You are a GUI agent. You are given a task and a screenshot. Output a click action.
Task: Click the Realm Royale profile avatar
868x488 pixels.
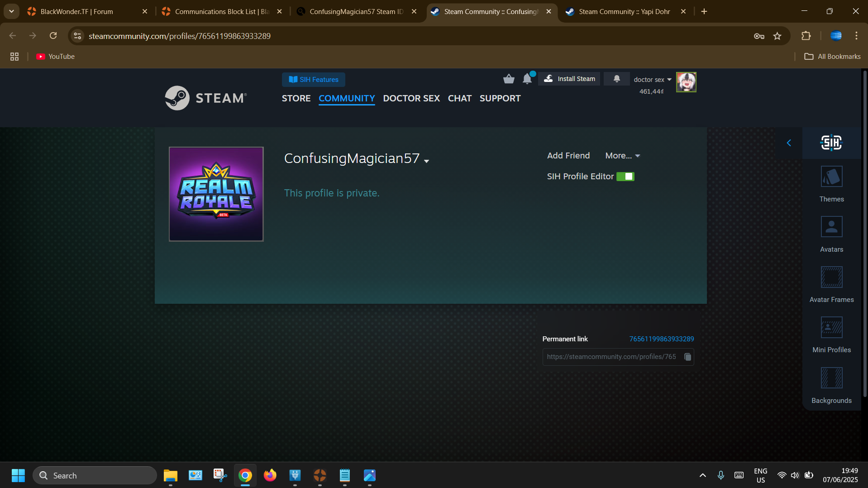tap(216, 194)
